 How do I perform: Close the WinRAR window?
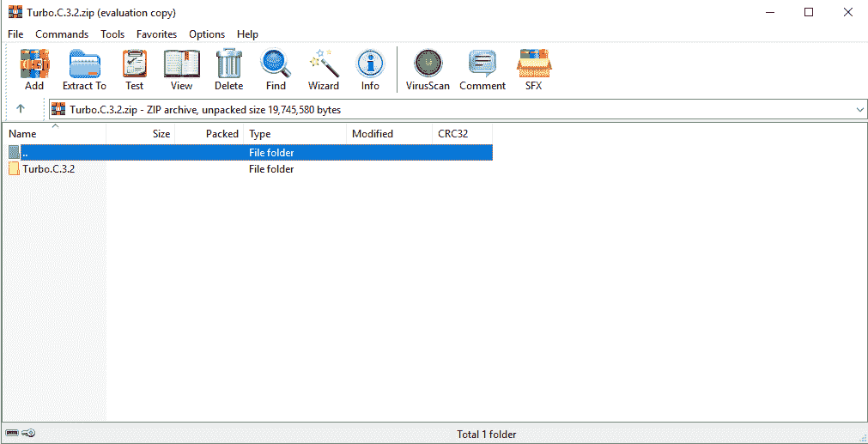pyautogui.click(x=847, y=12)
